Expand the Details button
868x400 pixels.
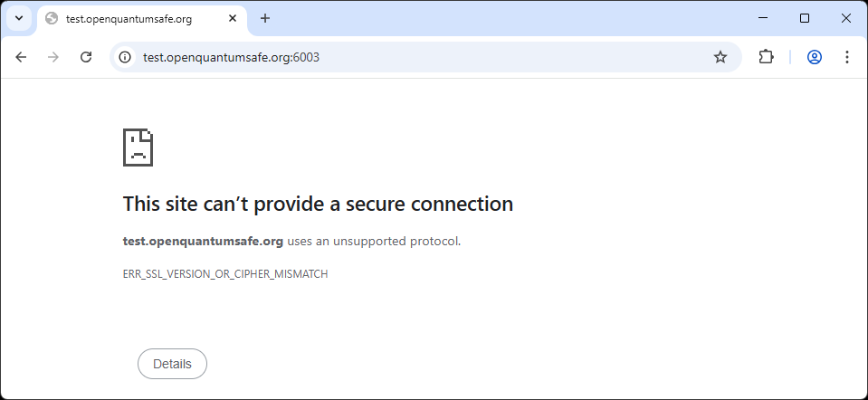(x=172, y=364)
